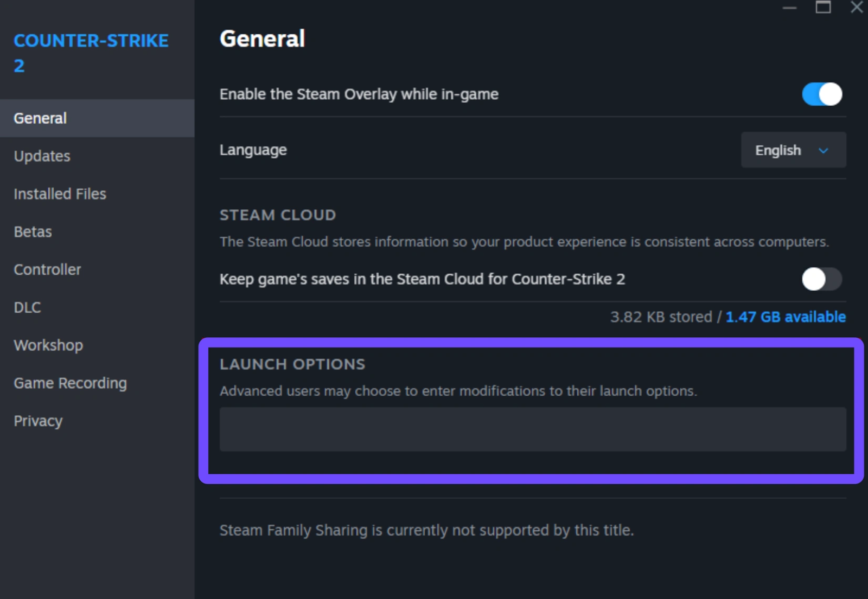Image resolution: width=868 pixels, height=599 pixels.
Task: Open Controller settings page
Action: pos(48,269)
